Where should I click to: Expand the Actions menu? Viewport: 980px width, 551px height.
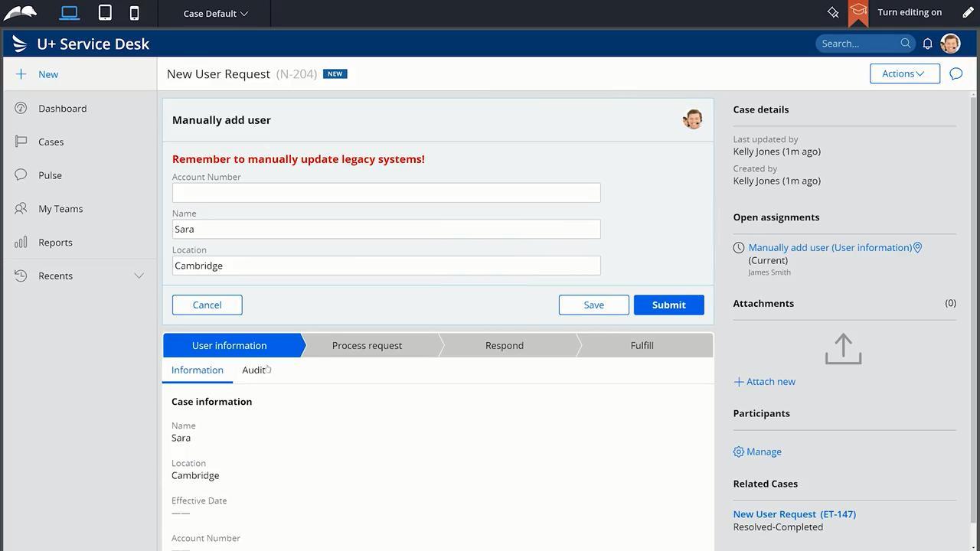tap(904, 74)
